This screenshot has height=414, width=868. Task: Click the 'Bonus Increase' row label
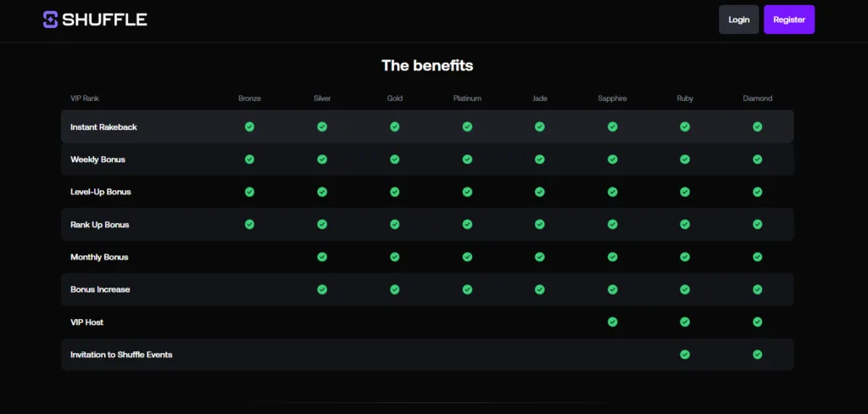point(100,289)
